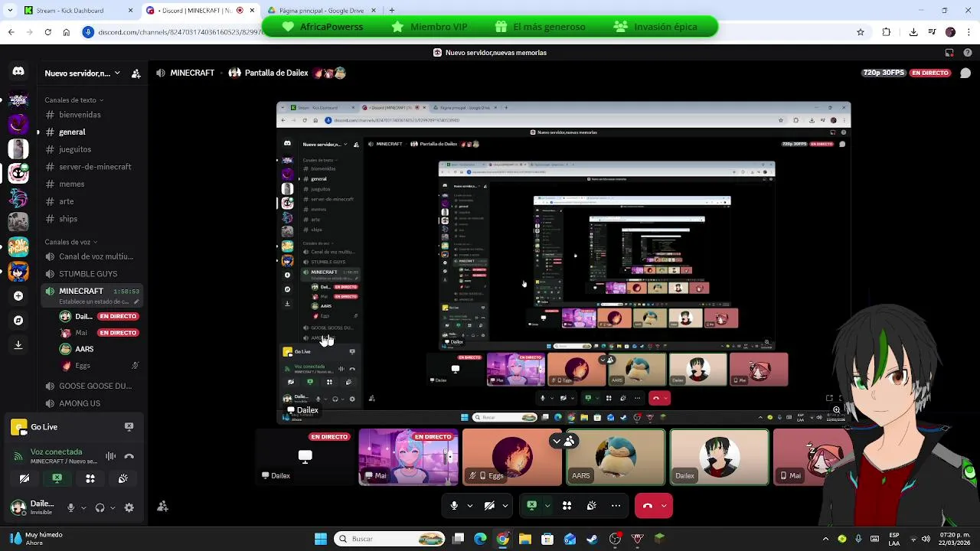Viewport: 980px width, 551px height.
Task: Open Add a Server plus icon
Action: 18,295
